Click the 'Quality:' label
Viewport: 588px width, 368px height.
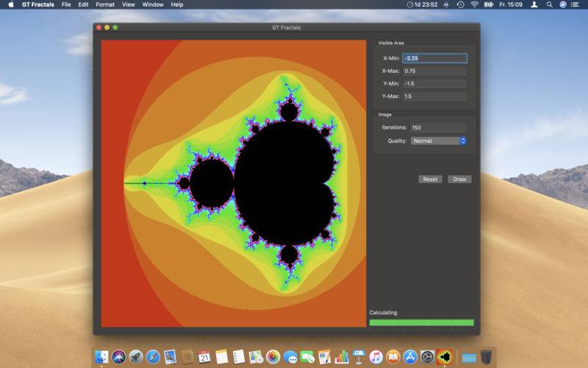click(397, 141)
